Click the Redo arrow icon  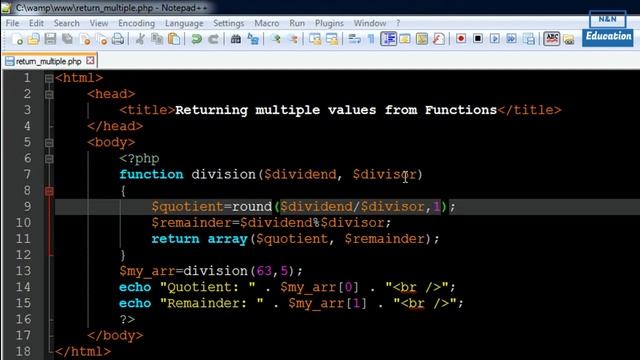[x=213, y=39]
